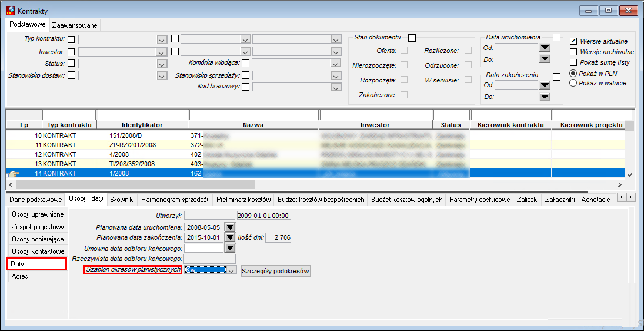Enable the Inwestor filter checkbox
Image resolution: width=644 pixels, height=331 pixels.
tap(72, 52)
